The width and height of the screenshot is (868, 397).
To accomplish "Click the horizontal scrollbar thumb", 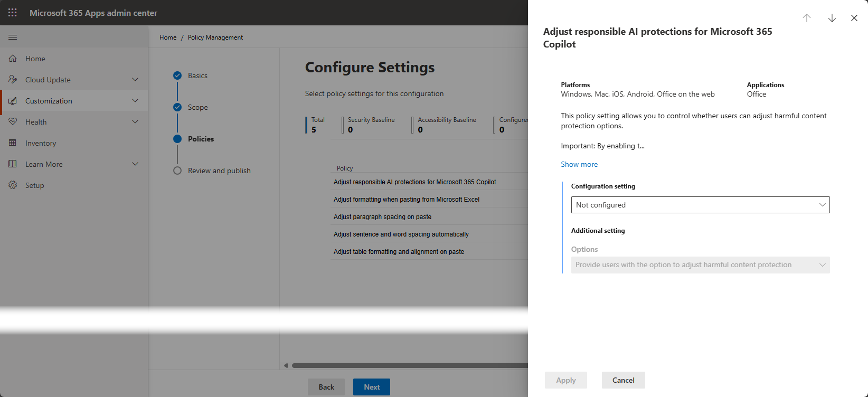I will [410, 365].
